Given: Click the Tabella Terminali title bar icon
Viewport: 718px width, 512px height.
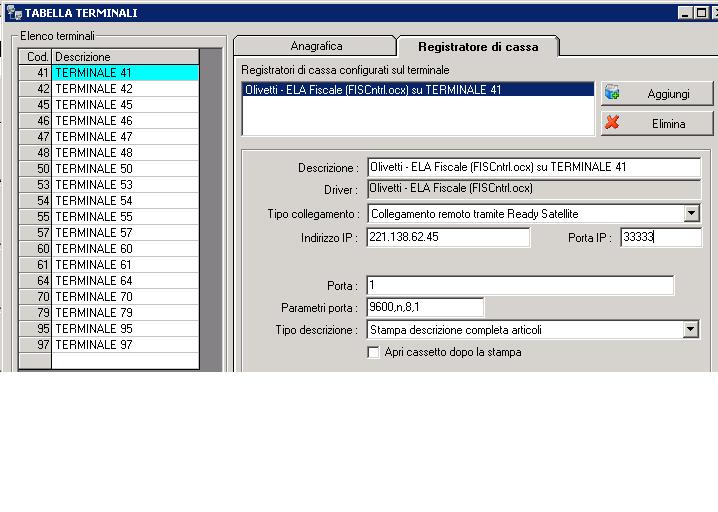Looking at the screenshot, I should [14, 12].
